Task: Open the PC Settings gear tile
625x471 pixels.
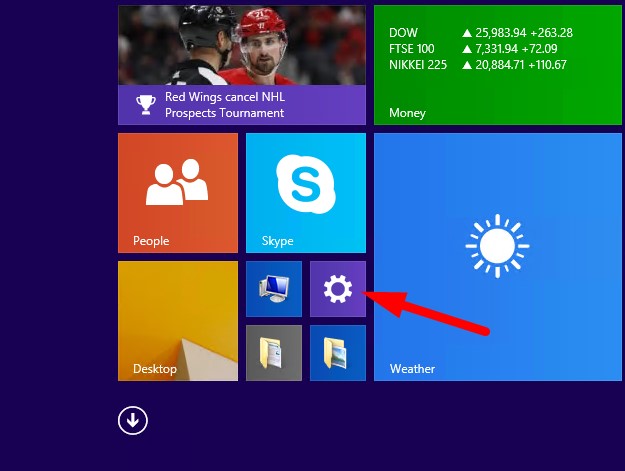Action: click(338, 289)
